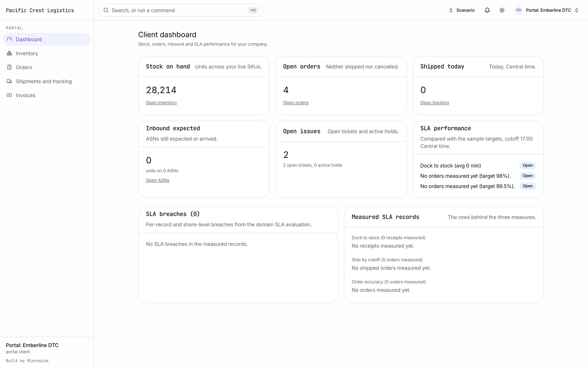Click "Built by Microsive" footer text
The height and width of the screenshot is (368, 588).
pyautogui.click(x=27, y=361)
